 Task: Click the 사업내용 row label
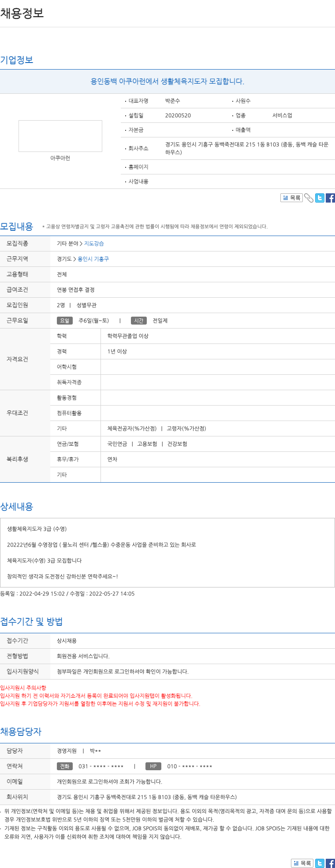tap(138, 181)
